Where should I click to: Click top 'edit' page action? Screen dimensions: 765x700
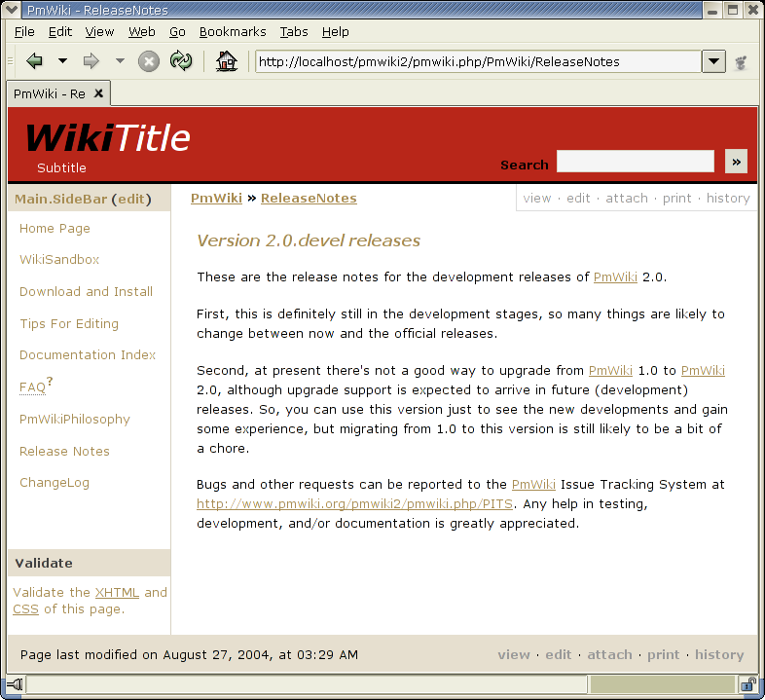click(x=578, y=199)
